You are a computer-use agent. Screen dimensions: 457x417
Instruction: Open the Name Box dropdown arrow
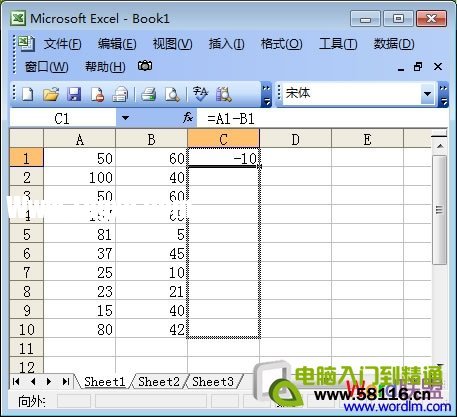tap(125, 118)
